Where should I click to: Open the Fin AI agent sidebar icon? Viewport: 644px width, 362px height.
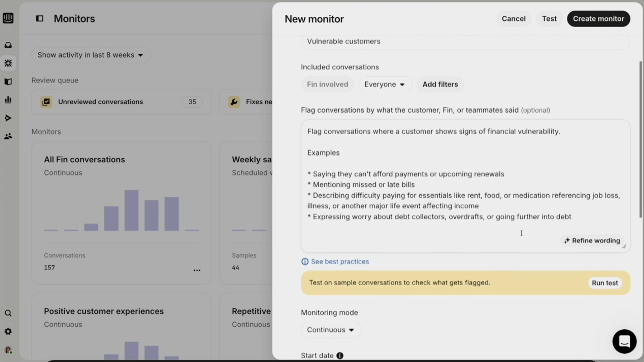[8, 63]
